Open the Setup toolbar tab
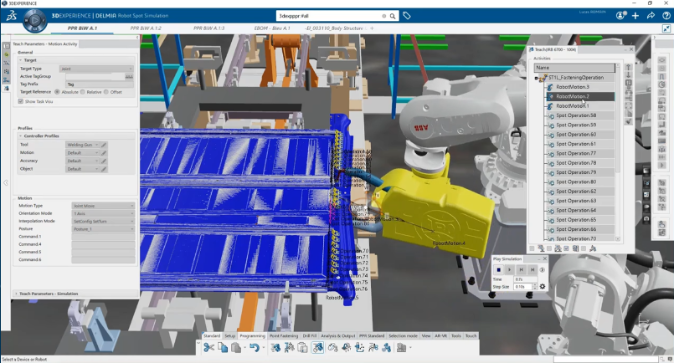 (230, 336)
